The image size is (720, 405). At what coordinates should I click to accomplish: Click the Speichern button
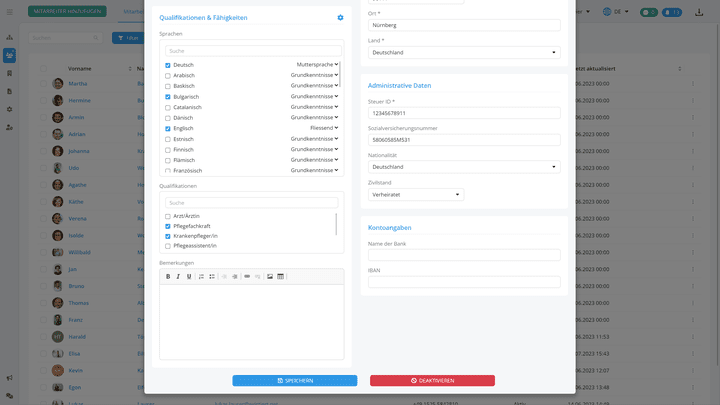click(294, 381)
